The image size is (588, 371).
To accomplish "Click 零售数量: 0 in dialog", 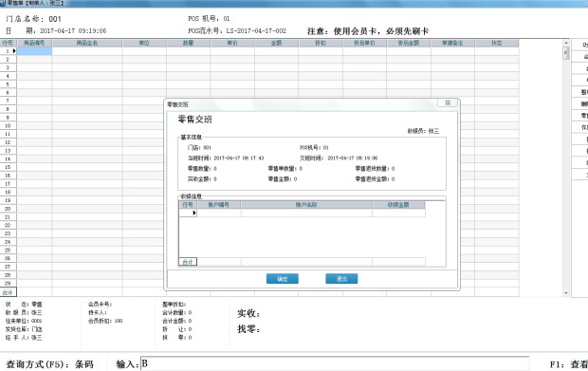I will point(202,169).
